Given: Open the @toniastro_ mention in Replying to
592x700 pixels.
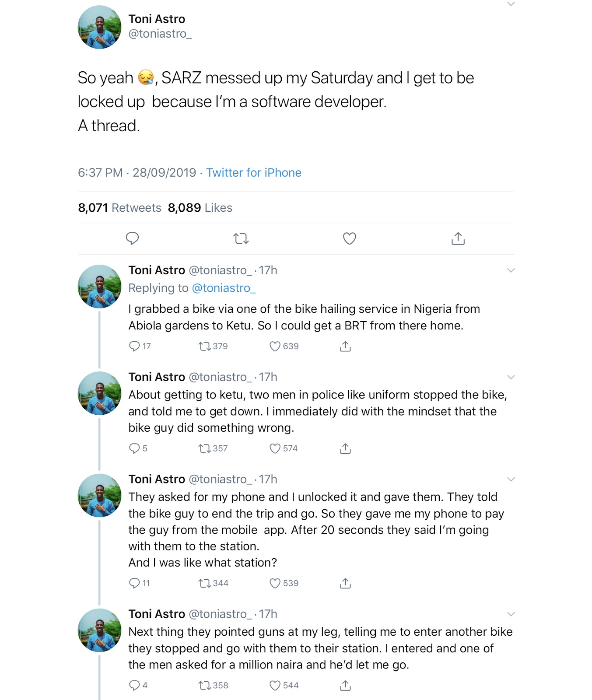Looking at the screenshot, I should pyautogui.click(x=224, y=288).
